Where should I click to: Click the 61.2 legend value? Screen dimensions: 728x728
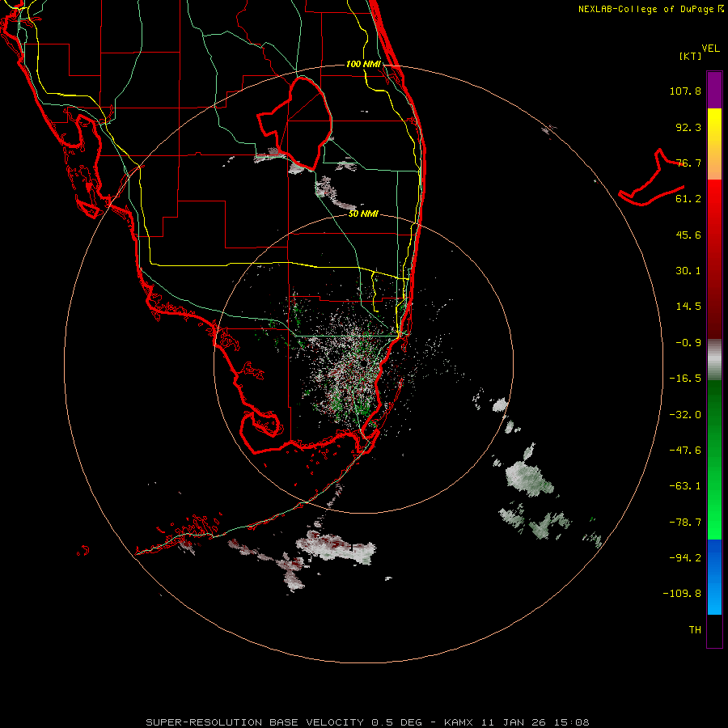click(688, 199)
